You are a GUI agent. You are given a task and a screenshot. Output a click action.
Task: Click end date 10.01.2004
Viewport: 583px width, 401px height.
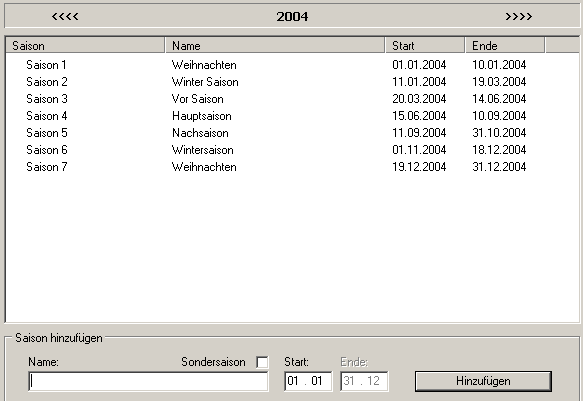pos(499,65)
